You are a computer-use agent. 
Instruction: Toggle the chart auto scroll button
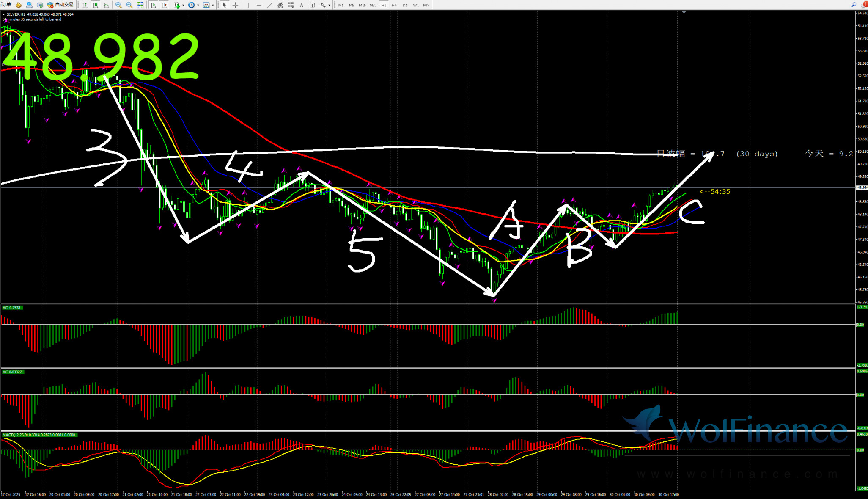point(153,5)
